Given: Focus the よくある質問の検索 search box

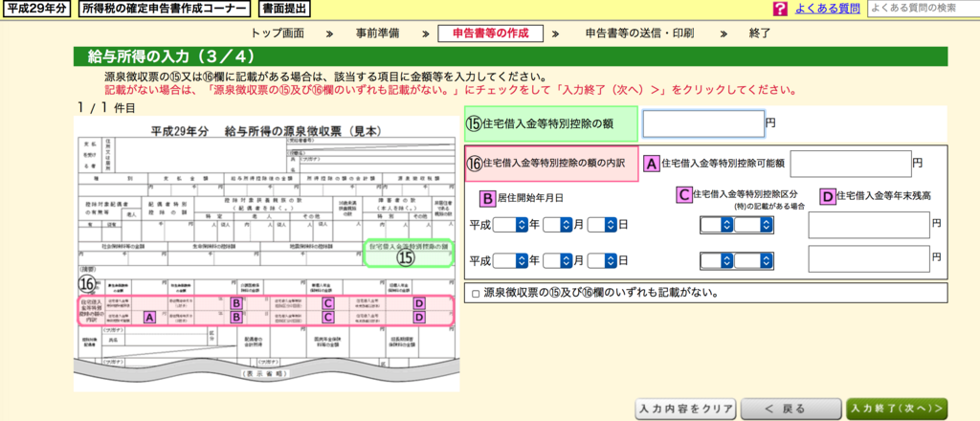Looking at the screenshot, I should pyautogui.click(x=924, y=9).
